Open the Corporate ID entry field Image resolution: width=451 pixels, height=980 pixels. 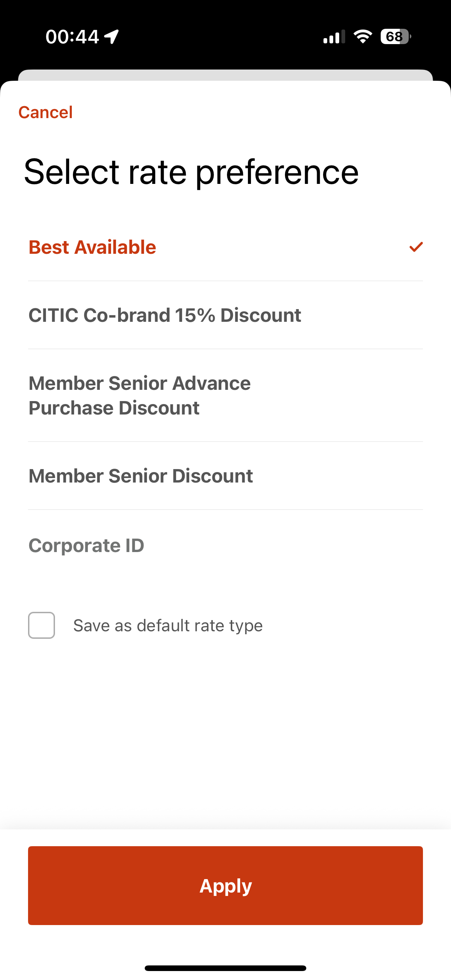pyautogui.click(x=225, y=545)
